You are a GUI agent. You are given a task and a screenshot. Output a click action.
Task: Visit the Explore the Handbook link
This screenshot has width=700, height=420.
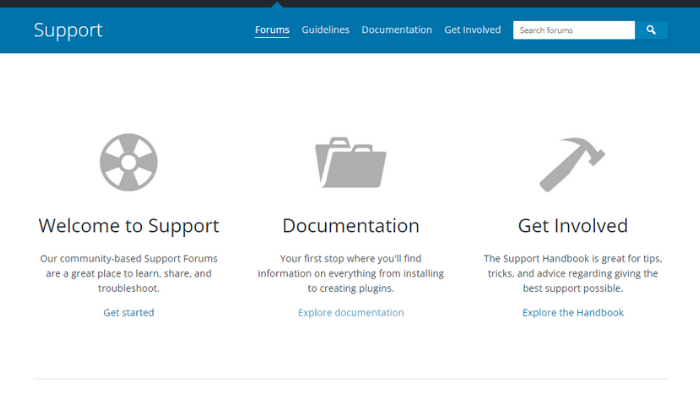[572, 312]
